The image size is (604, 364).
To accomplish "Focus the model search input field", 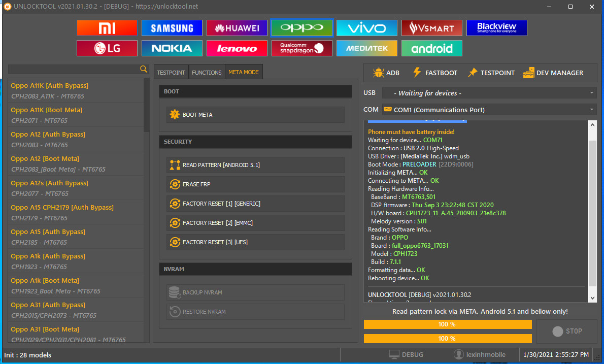I will 74,69.
